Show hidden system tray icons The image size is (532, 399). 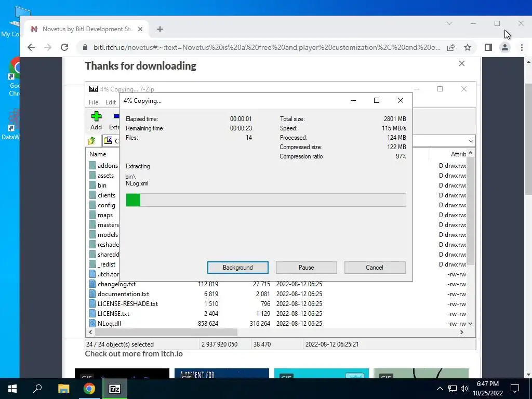[x=440, y=389]
